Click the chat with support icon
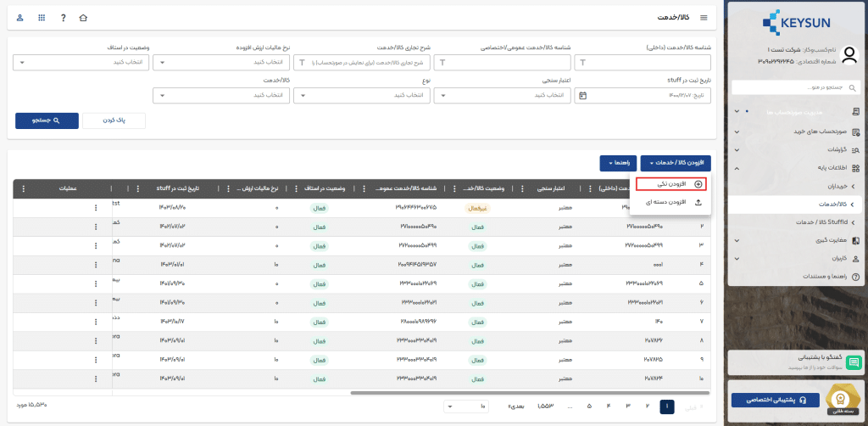The image size is (868, 426). pyautogui.click(x=854, y=363)
